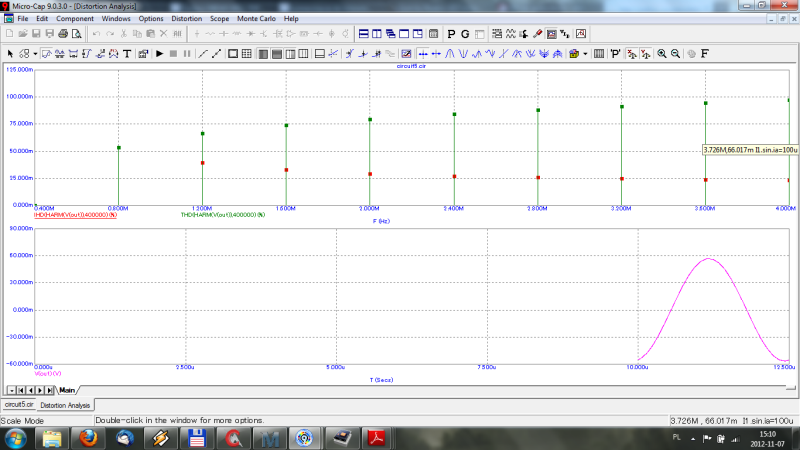Image resolution: width=800 pixels, height=450 pixels.
Task: Click the THD(HARM(V(out)...) plot legend label
Action: (223, 215)
